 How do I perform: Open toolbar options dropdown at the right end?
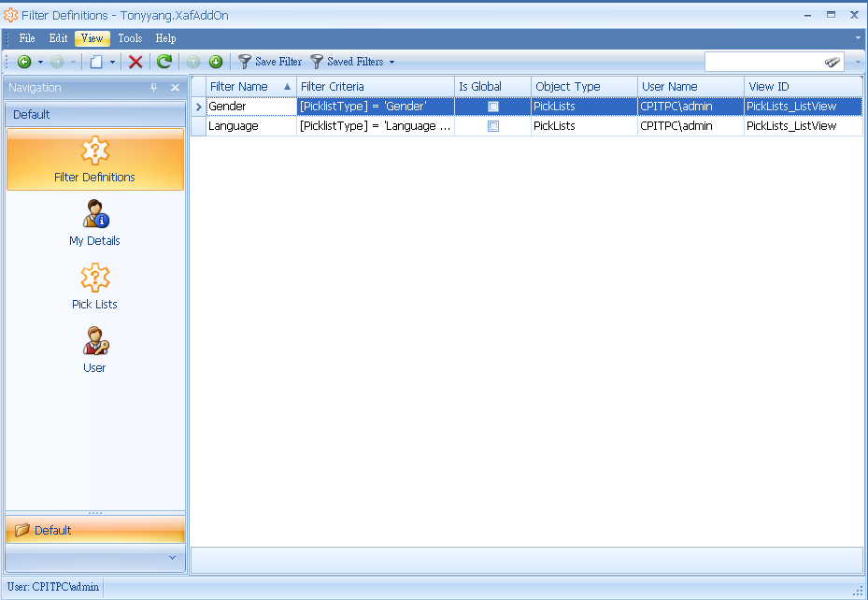tap(858, 62)
